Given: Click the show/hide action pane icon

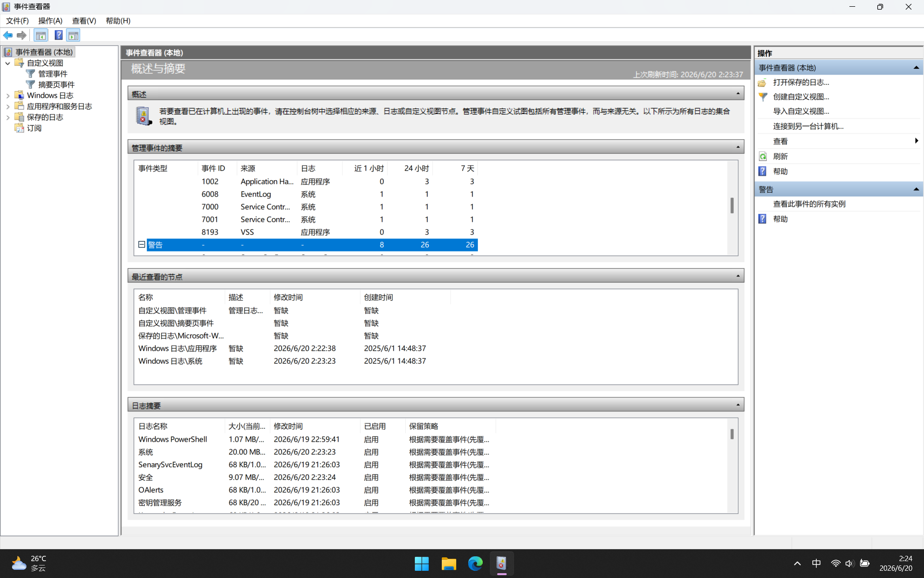Looking at the screenshot, I should (74, 35).
